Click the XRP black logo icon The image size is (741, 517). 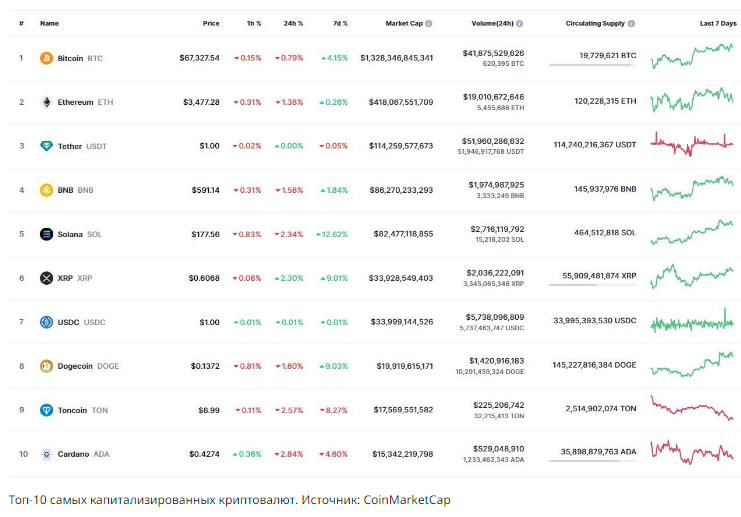46,278
